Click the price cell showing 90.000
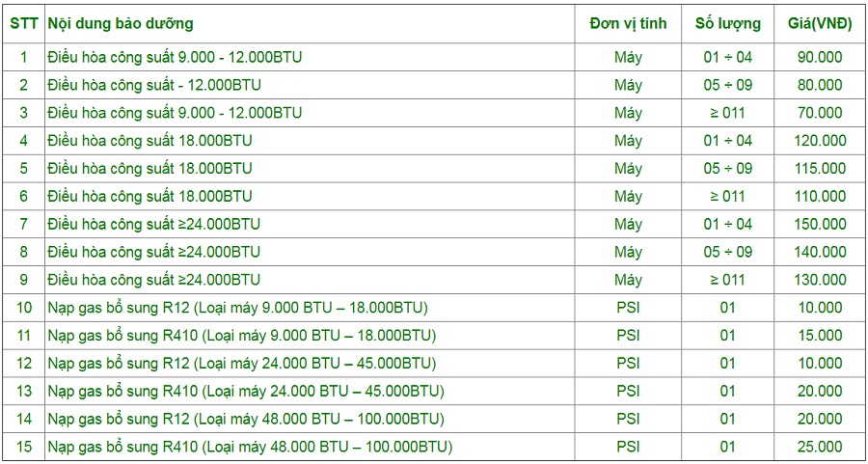 tap(820, 57)
